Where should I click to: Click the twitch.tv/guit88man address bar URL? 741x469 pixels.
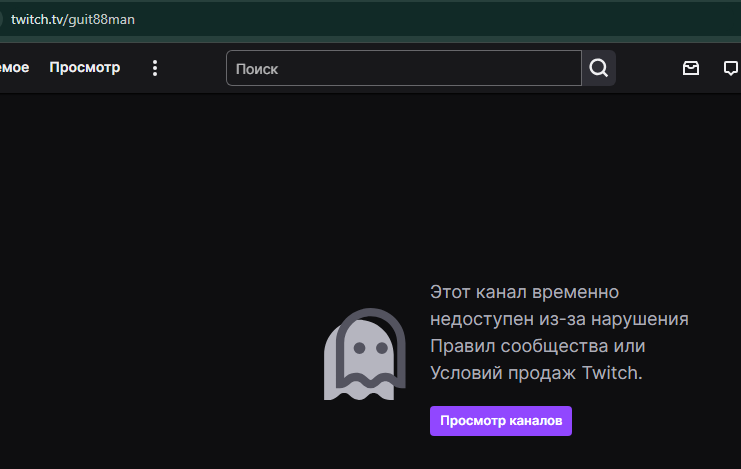[x=73, y=19]
